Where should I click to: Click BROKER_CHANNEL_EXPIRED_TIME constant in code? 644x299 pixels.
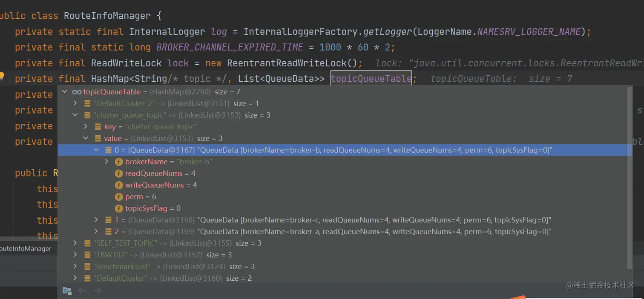(230, 47)
